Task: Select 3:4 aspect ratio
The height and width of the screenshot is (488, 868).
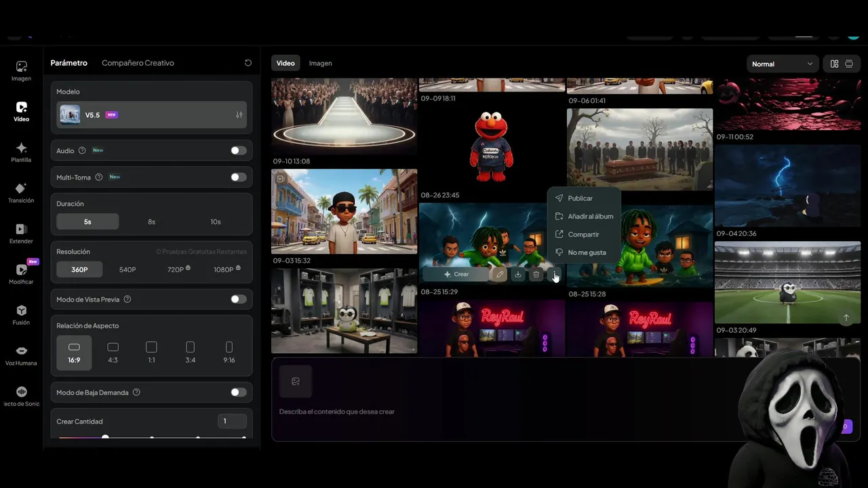Action: (191, 352)
